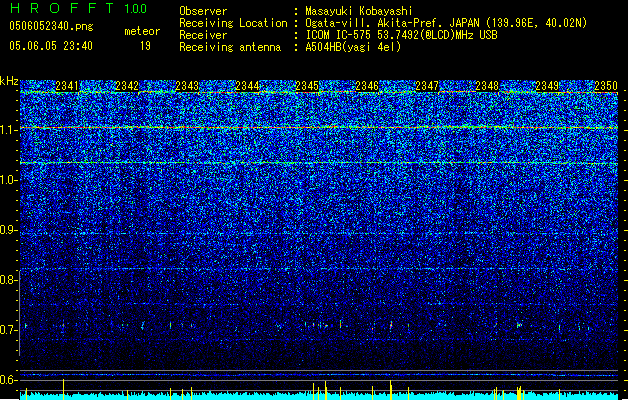The image size is (629, 400).
Task: Select the file name 0506052340.png
Action: [51, 26]
